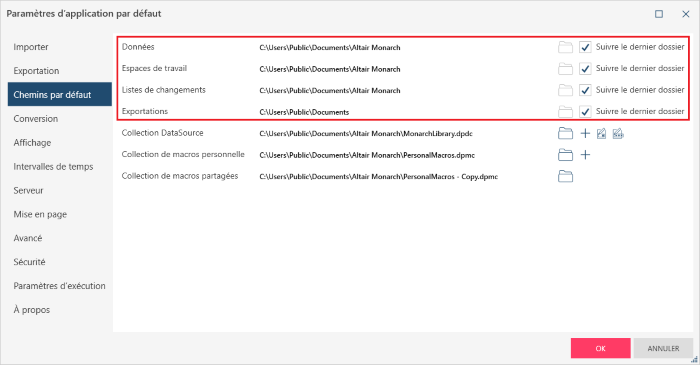700x365 pixels.
Task: Browse folder for Listes de changements path
Action: [x=565, y=90]
